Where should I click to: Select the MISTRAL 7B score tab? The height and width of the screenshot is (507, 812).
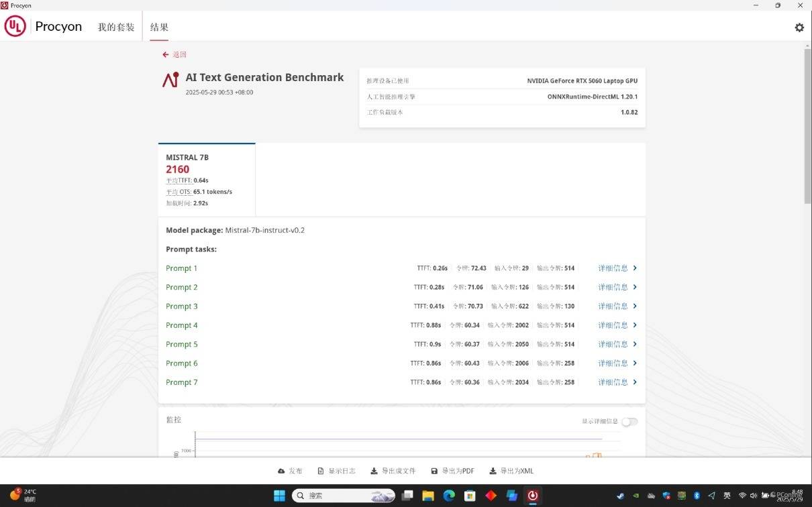point(207,179)
